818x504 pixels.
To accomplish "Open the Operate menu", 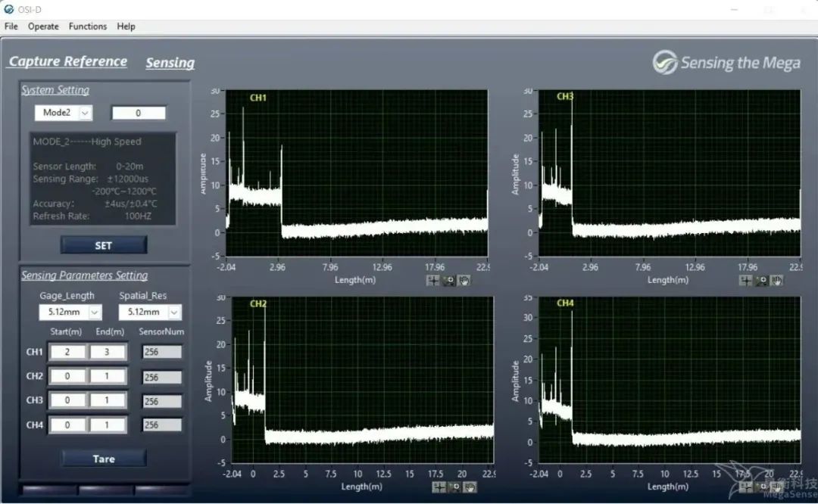I will coord(43,26).
